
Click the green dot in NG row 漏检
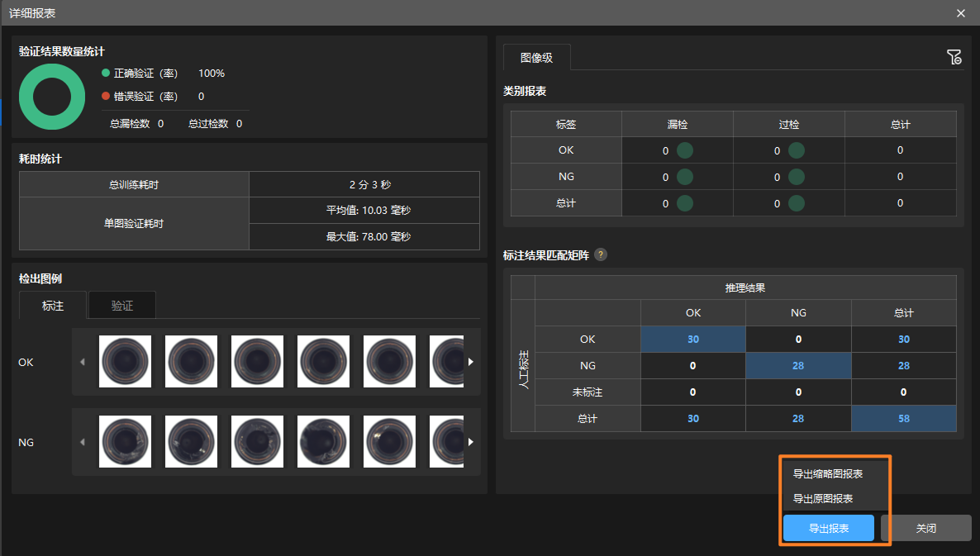pyautogui.click(x=685, y=177)
